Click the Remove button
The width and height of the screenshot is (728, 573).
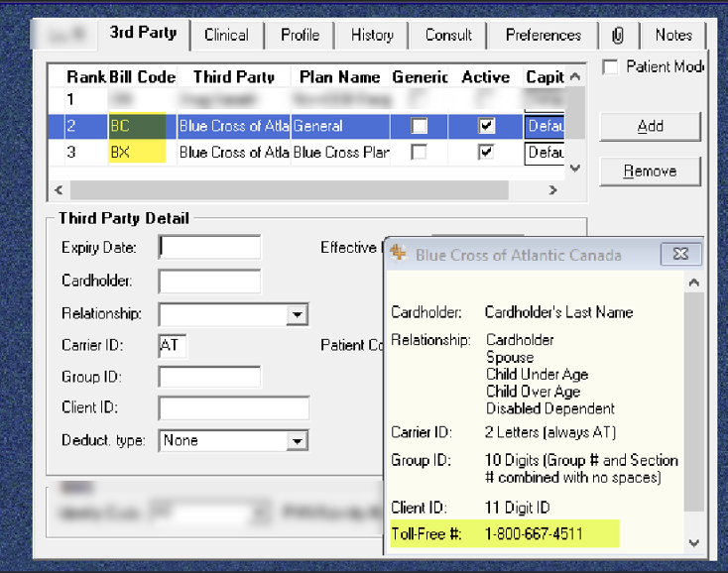click(x=650, y=172)
